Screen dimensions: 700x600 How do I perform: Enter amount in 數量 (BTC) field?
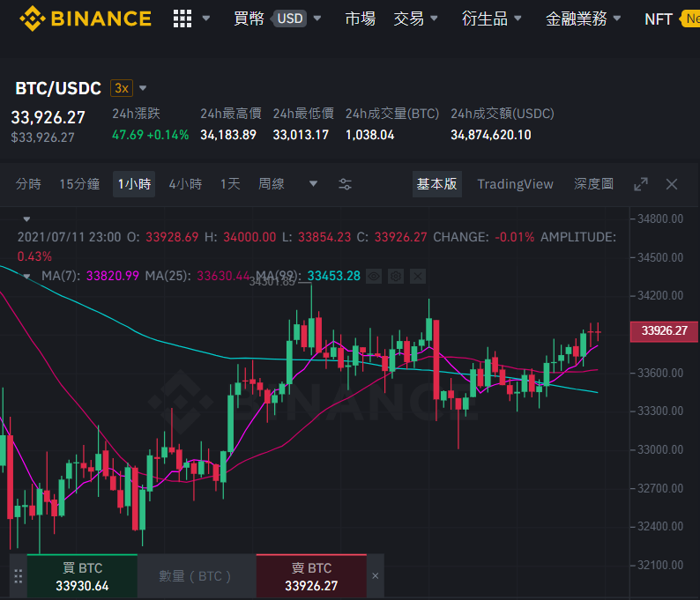pyautogui.click(x=197, y=576)
